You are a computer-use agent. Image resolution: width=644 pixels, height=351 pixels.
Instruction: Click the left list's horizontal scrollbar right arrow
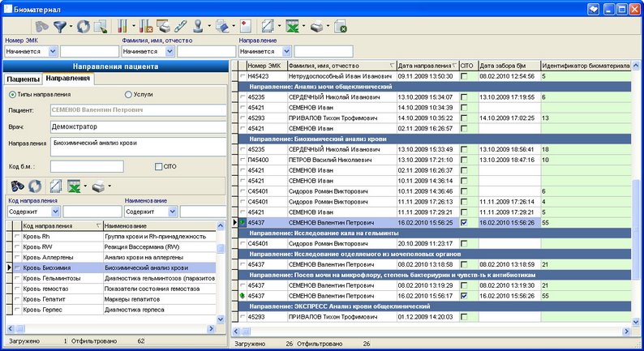pyautogui.click(x=211, y=328)
